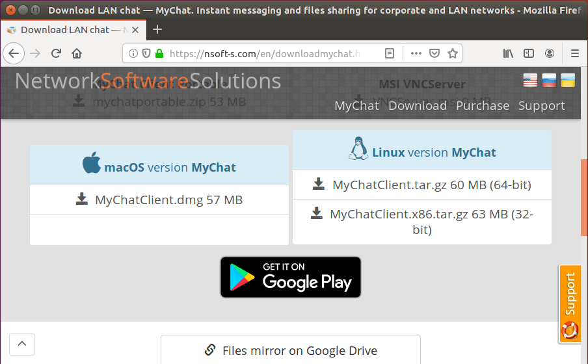Open the Purchase menu item
Image resolution: width=588 pixels, height=364 pixels.
tap(483, 106)
